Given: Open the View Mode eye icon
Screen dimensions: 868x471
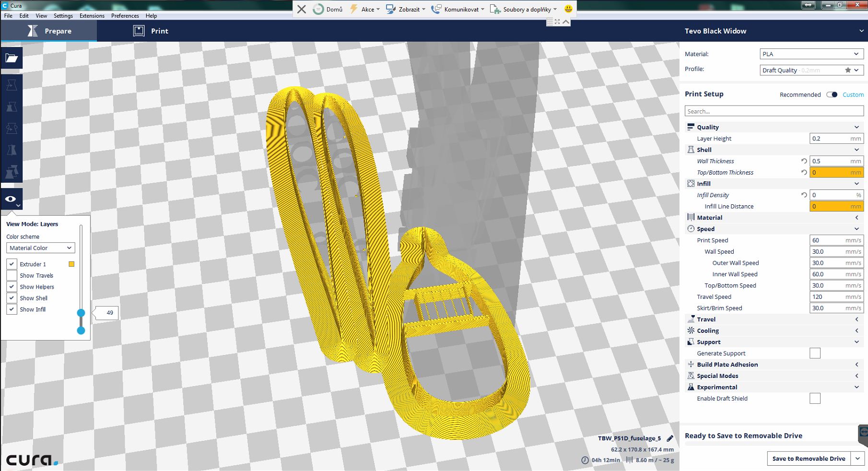Looking at the screenshot, I should 11,199.
